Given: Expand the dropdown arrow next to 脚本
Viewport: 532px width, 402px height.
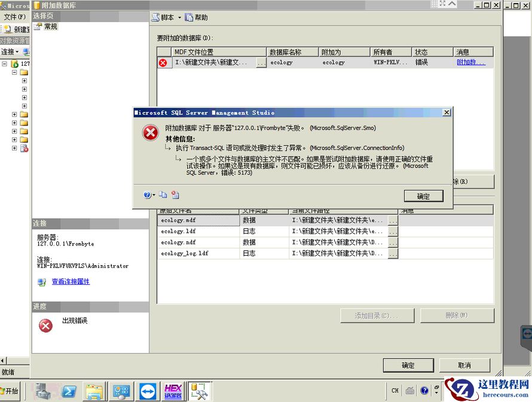Looking at the screenshot, I should [x=179, y=18].
